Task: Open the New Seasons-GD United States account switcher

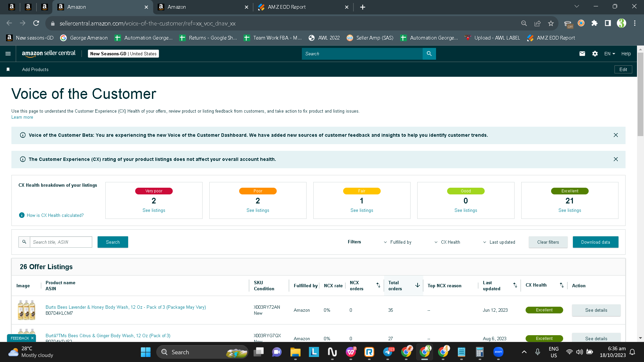Action: 123,54
